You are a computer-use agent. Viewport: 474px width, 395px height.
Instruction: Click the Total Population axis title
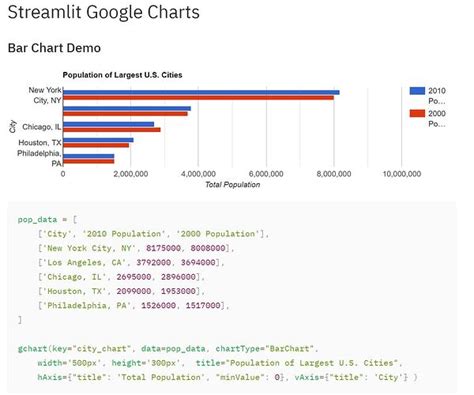pyautogui.click(x=232, y=185)
